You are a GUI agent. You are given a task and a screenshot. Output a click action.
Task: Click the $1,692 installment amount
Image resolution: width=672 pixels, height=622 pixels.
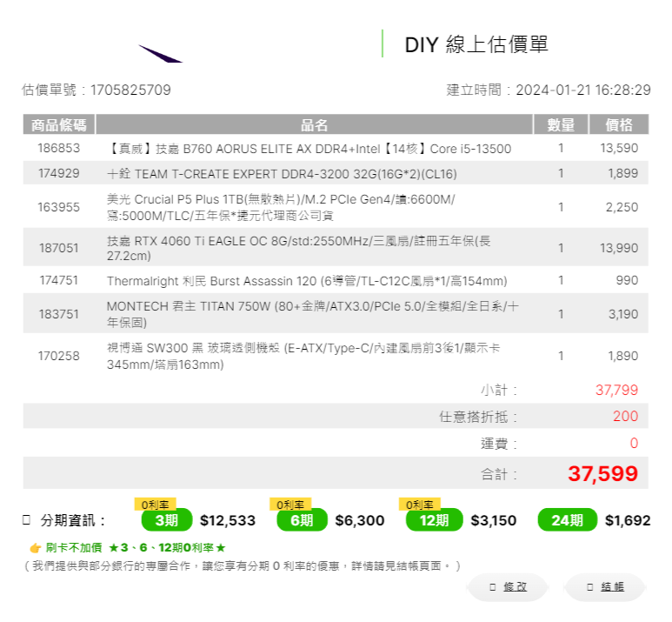[628, 520]
